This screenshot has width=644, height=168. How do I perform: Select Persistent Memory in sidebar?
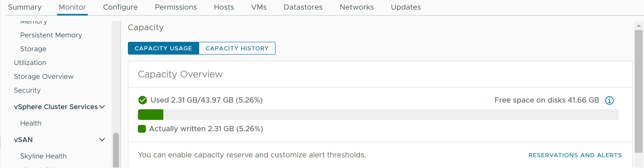coord(51,35)
